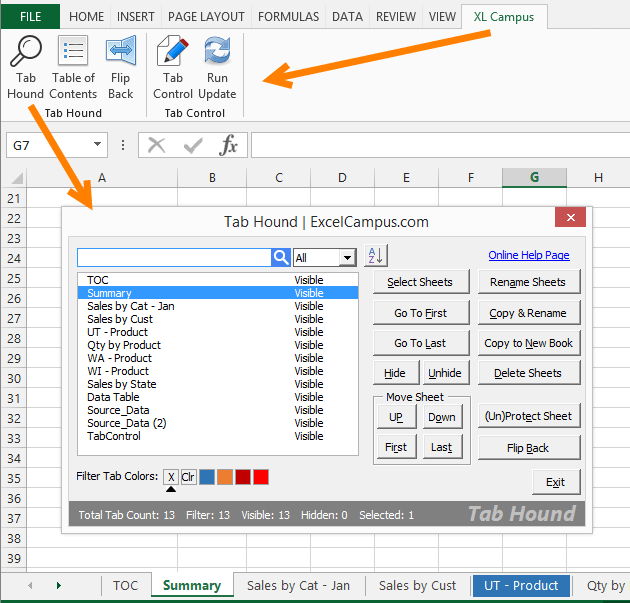Click the Clr clear filter toggle
Image resolution: width=630 pixels, height=603 pixels.
click(188, 477)
